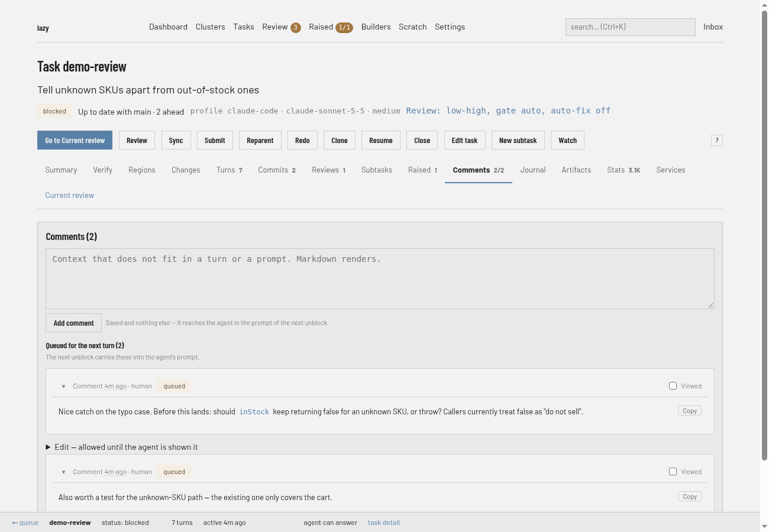Screen dimensions: 769x532
Task: Click the Reparent button
Action: point(260,140)
